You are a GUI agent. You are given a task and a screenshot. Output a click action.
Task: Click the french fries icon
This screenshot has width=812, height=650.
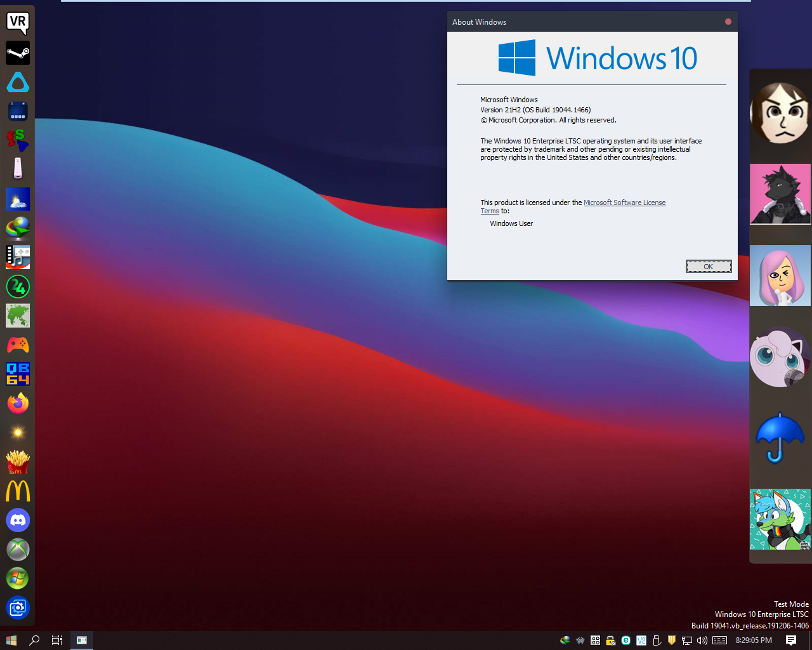(x=18, y=461)
